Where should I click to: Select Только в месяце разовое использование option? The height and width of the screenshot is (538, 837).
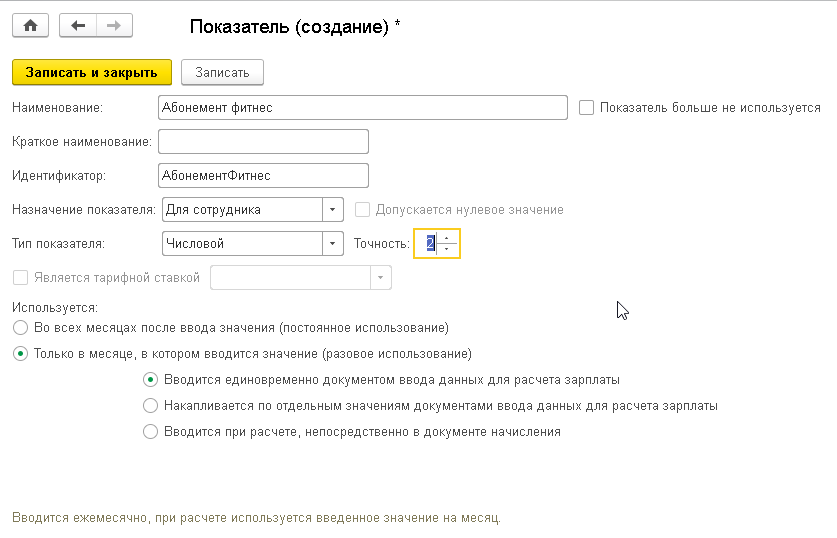(20, 353)
